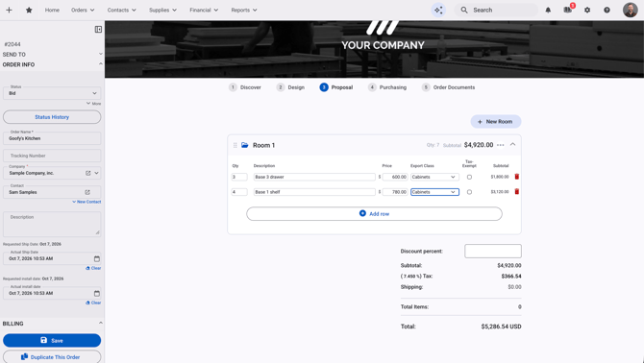The width and height of the screenshot is (644, 363).
Task: Open the Reports menu
Action: coord(244,10)
